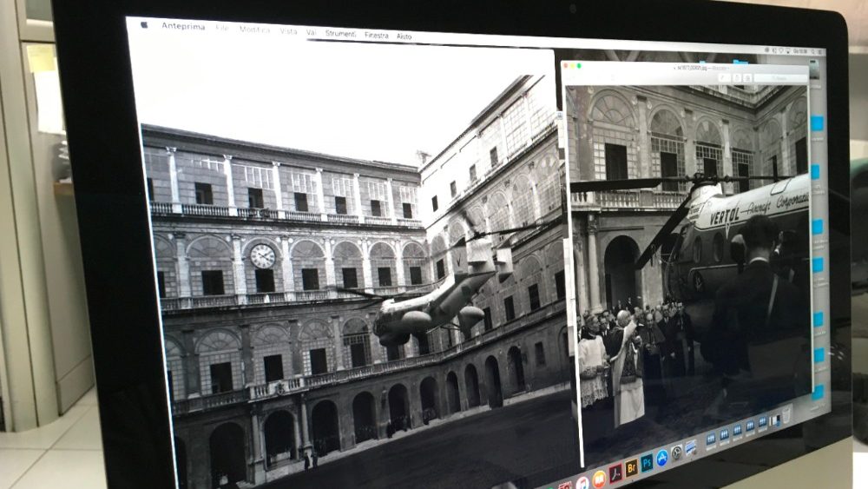Open the Modifica menu
This screenshot has width=868, height=489.
tap(254, 30)
